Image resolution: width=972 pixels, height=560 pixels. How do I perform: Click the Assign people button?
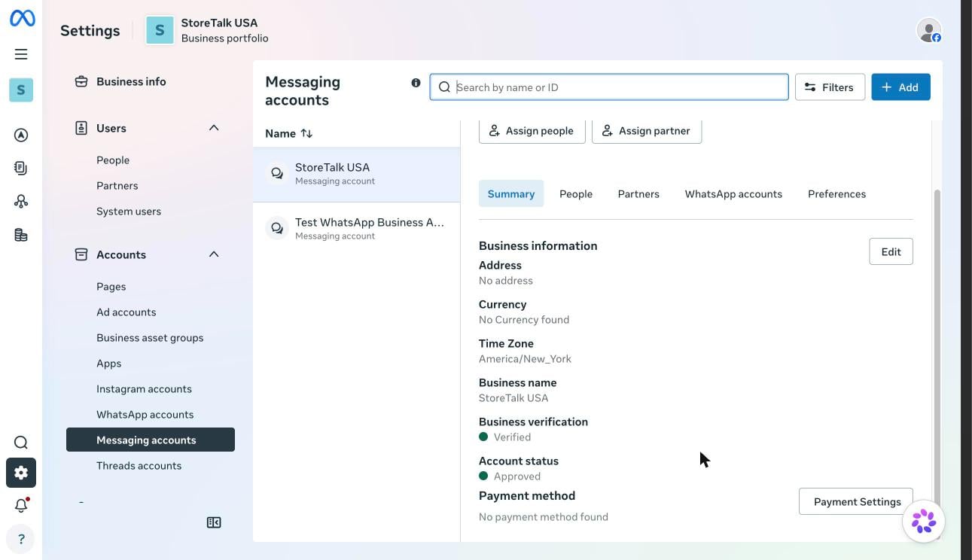point(532,130)
